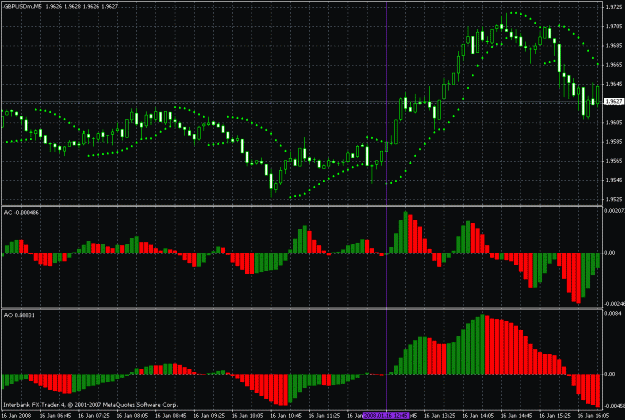Click the 16 Jan 06:45 time label
Viewport: 625px width, 420px height.
tap(55, 416)
